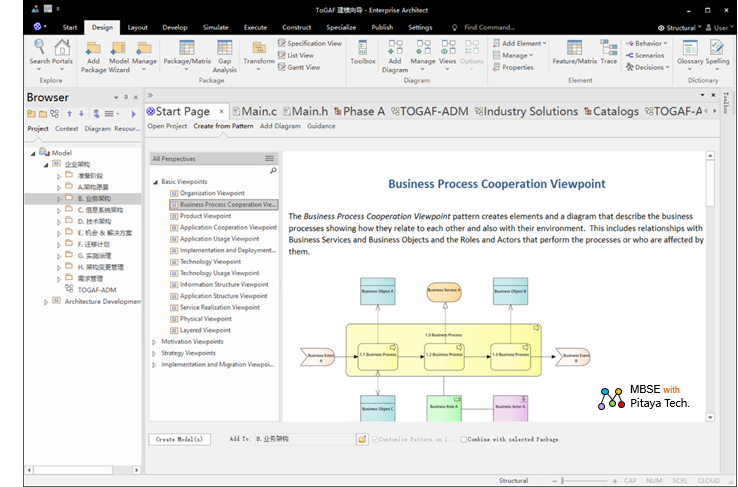Screen dimensions: 738x487
Task: Open diagram Views icon
Action: tap(448, 48)
